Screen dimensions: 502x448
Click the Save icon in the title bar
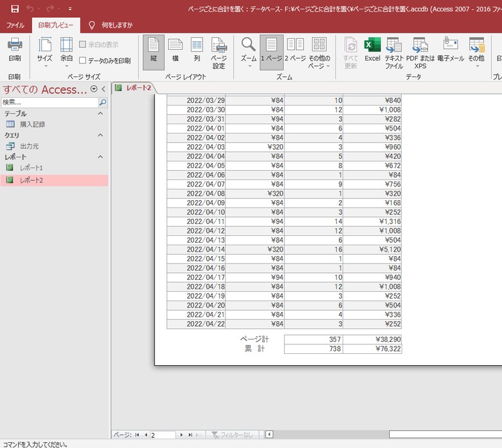[x=14, y=9]
